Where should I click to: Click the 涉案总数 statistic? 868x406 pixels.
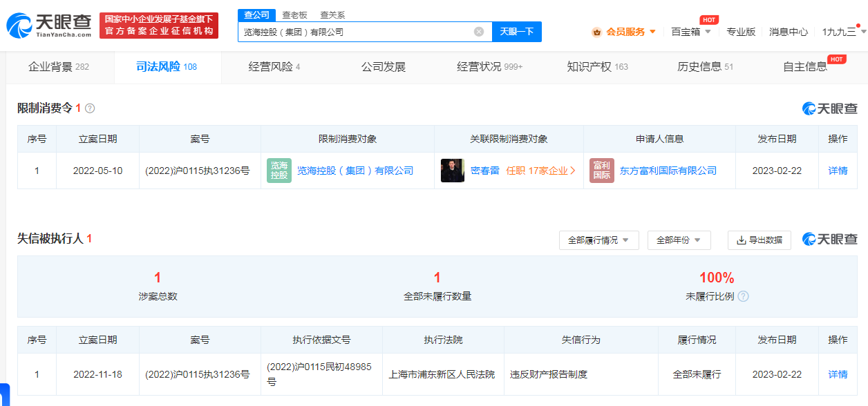coord(158,287)
